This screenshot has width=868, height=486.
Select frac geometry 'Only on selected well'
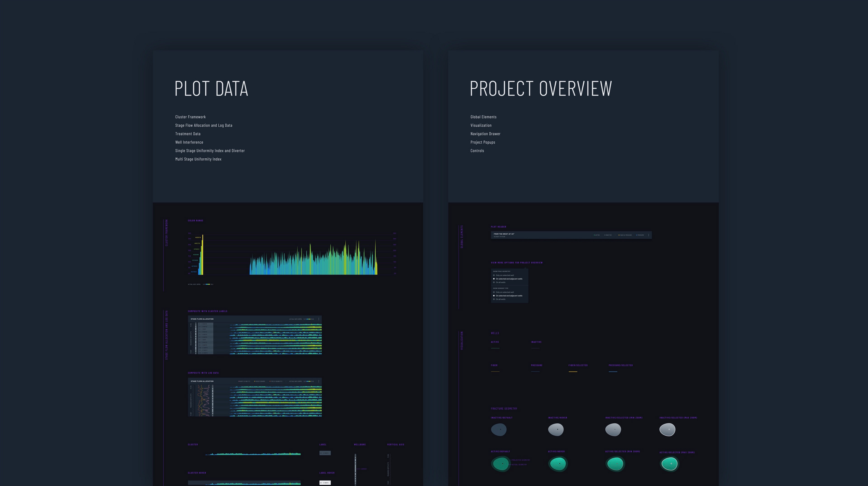(x=494, y=275)
